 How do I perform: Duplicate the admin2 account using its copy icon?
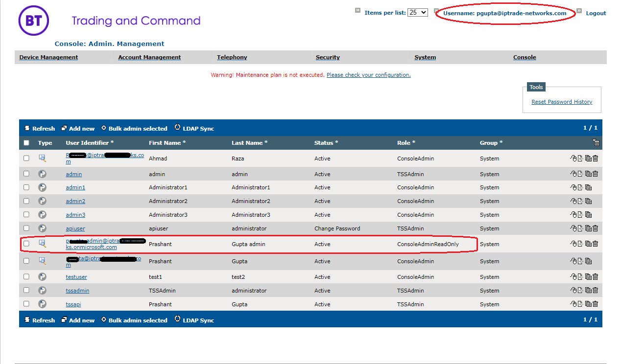click(x=588, y=201)
